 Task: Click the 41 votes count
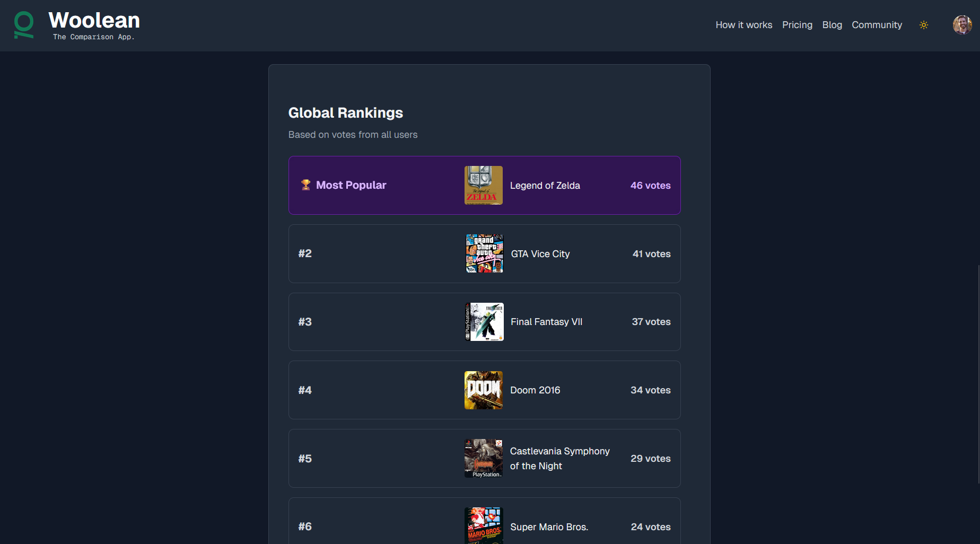pos(652,254)
